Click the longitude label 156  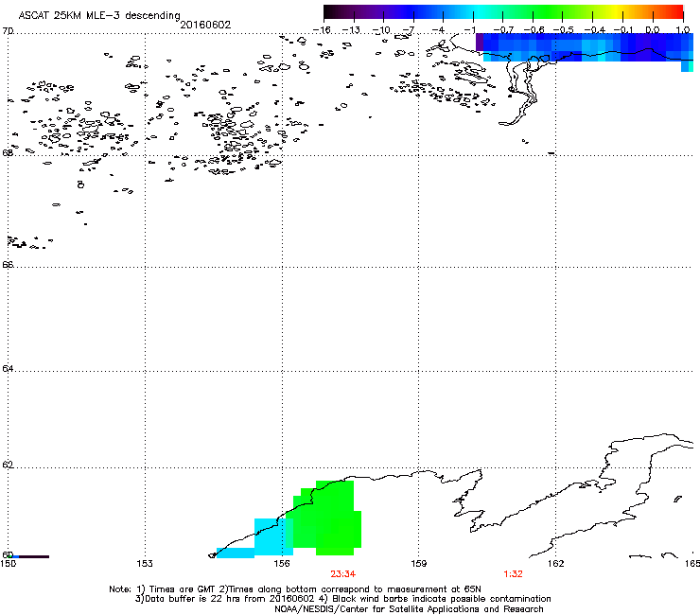click(x=282, y=564)
